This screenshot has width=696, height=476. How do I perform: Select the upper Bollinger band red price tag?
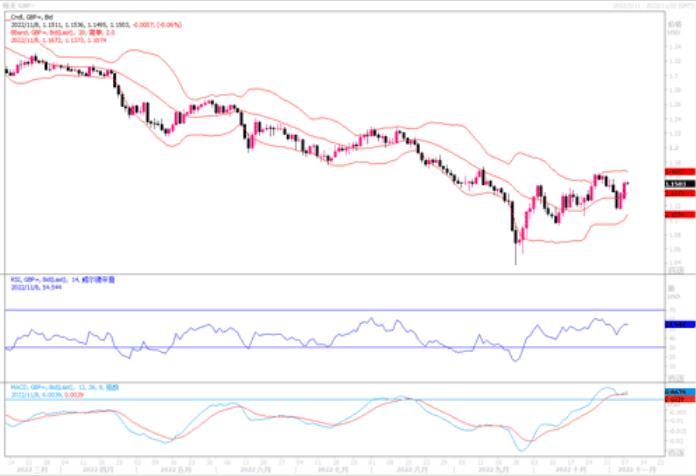pos(675,172)
